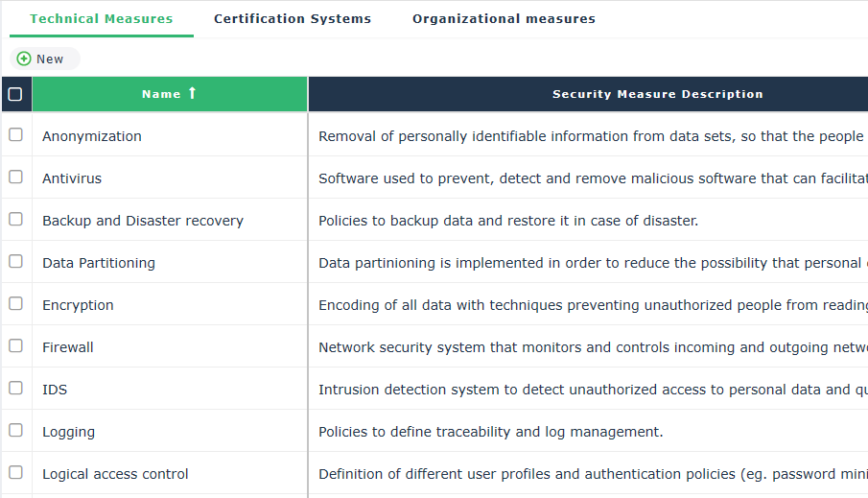Tick the Firewall row checkbox
The height and width of the screenshot is (498, 868).
click(15, 346)
